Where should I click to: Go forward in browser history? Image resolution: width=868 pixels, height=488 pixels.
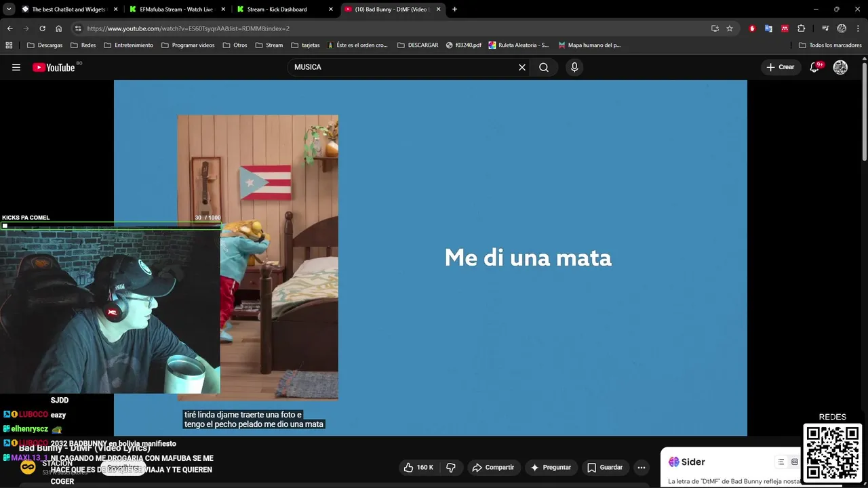pos(26,28)
